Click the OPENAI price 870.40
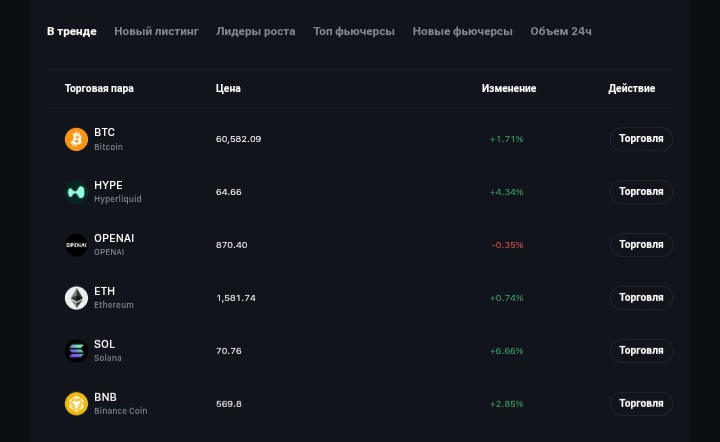This screenshot has height=442, width=720. pyautogui.click(x=231, y=245)
